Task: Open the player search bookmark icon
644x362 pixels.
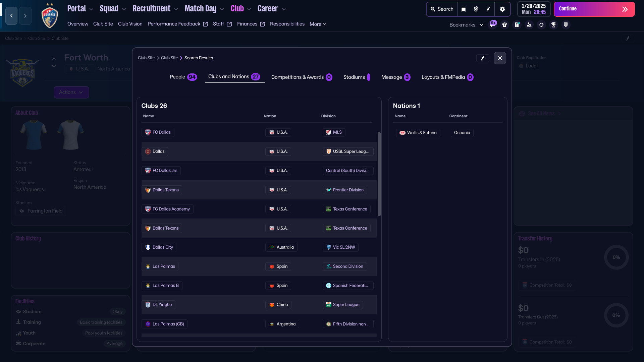Action: (x=529, y=25)
